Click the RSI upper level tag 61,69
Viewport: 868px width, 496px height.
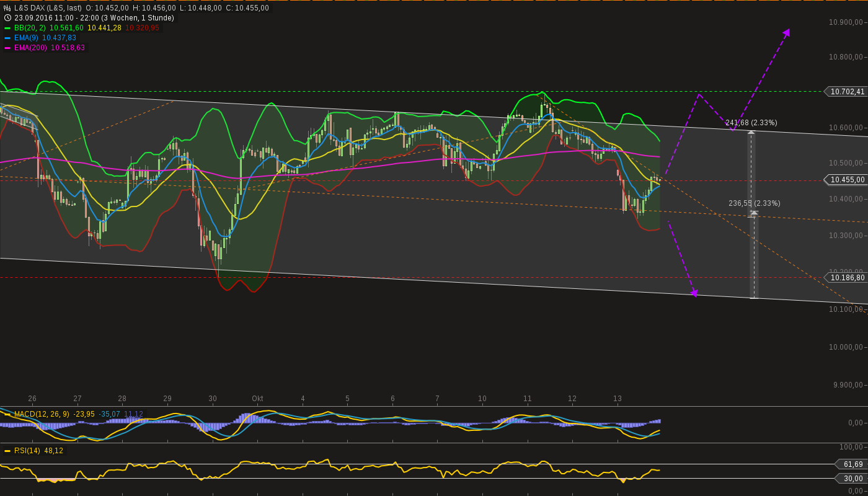tap(852, 464)
